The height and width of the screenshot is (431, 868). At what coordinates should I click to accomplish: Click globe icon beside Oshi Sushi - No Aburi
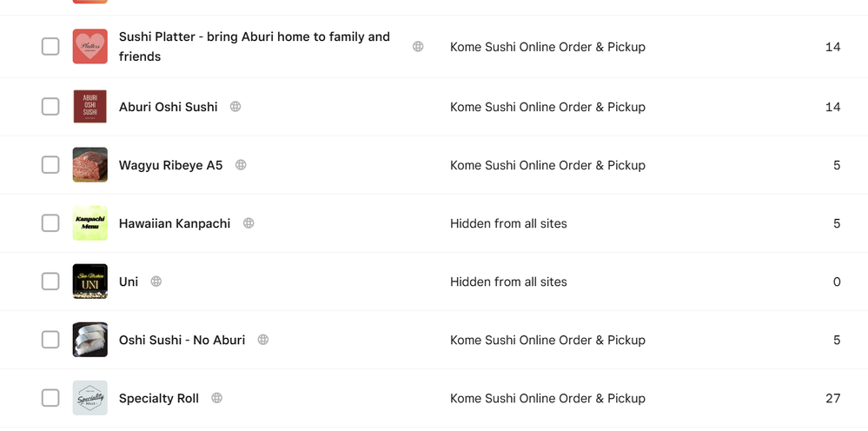[x=263, y=340]
